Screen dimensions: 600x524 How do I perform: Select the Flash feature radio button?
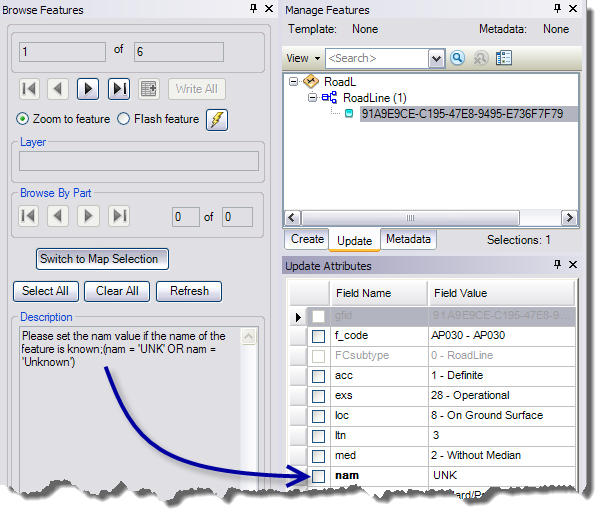point(124,119)
